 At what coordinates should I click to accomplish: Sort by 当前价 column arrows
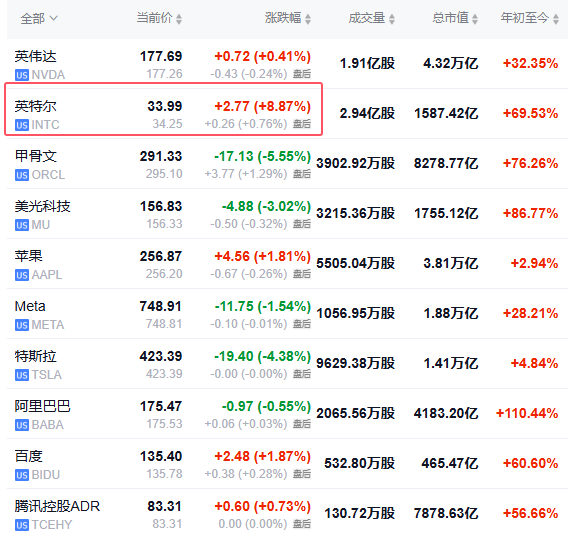179,18
